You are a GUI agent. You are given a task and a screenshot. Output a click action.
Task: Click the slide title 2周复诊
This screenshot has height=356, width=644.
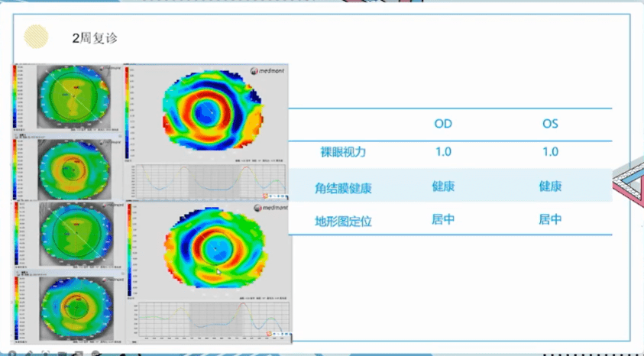(x=95, y=37)
